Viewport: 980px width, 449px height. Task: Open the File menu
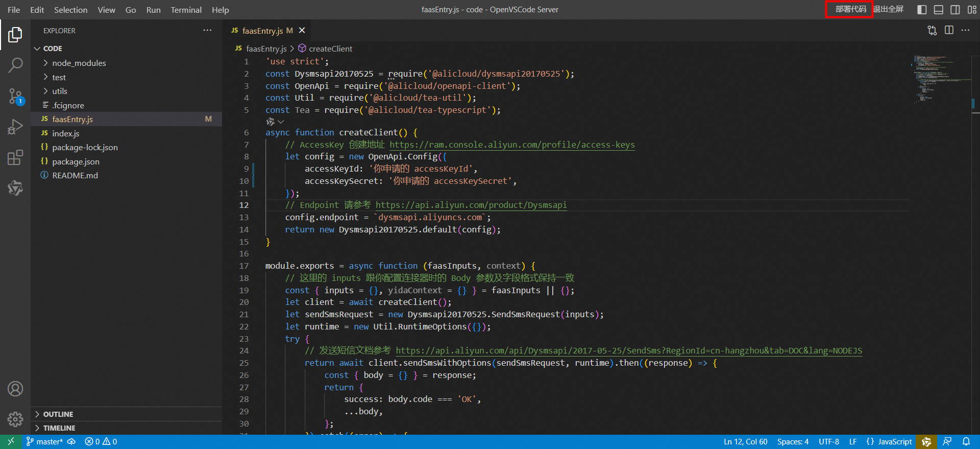pos(14,10)
